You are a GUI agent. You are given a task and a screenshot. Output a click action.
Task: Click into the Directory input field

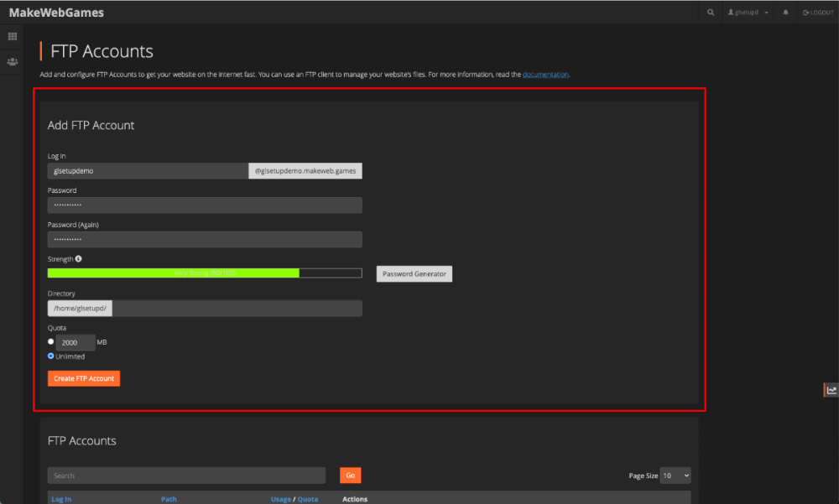pyautogui.click(x=238, y=309)
